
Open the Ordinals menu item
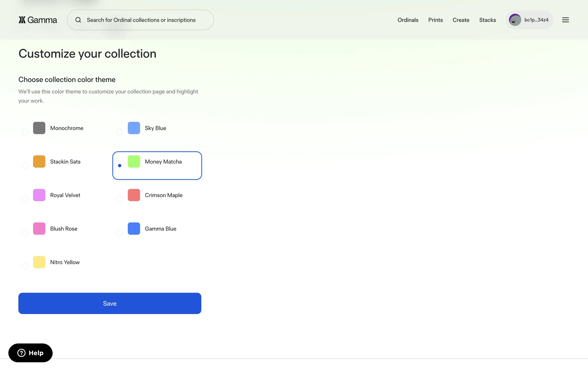coord(408,20)
